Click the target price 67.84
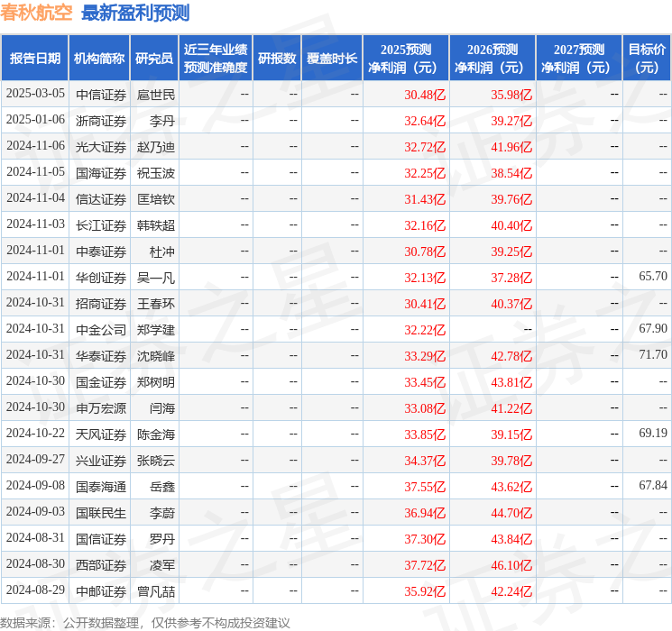Screen dimensions: 672x631 coord(653,485)
